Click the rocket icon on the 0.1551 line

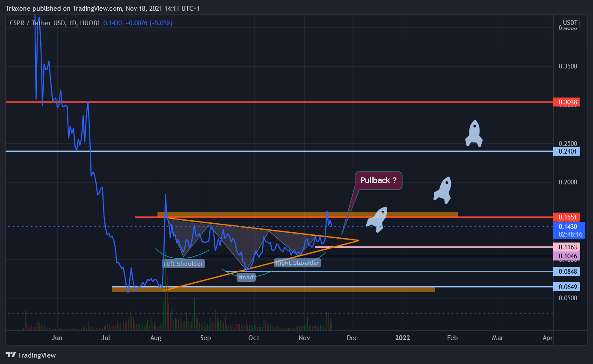pos(377,219)
